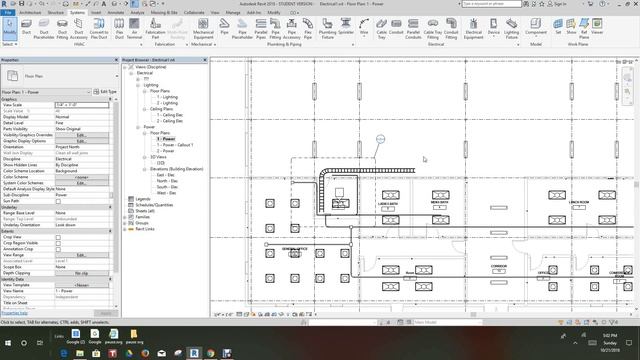Open the Fabrication Part tool

point(155,29)
